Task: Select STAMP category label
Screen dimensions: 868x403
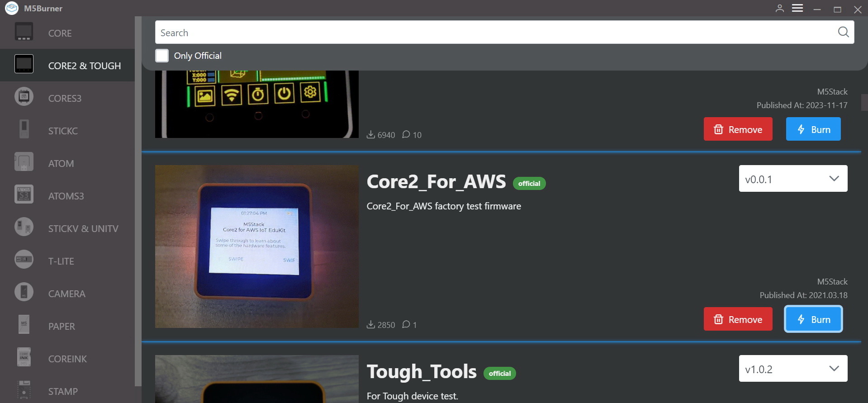Action: 63,392
